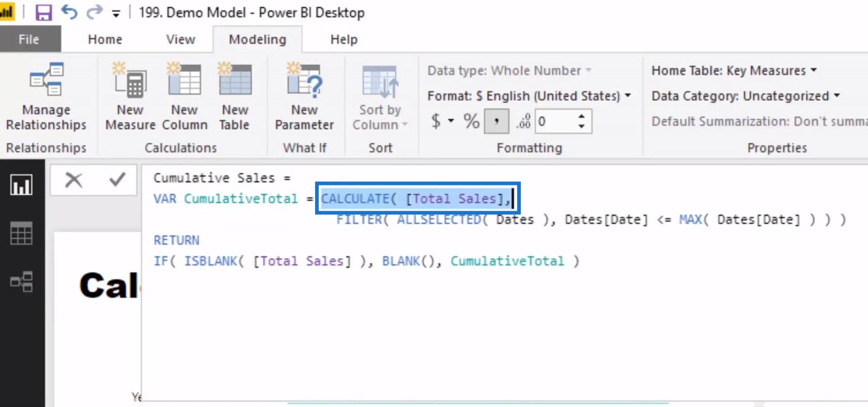Cancel formula with X button
This screenshot has height=407, width=868.
click(x=73, y=180)
